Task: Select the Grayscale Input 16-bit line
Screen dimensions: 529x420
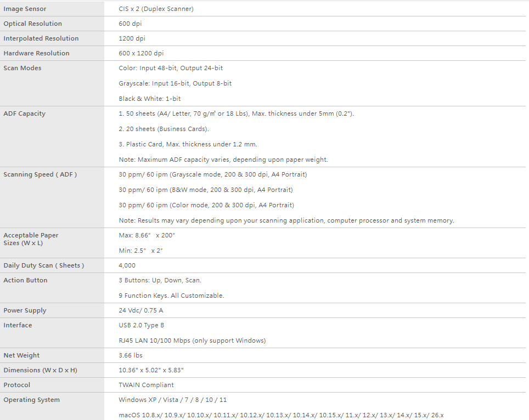Action: [175, 83]
